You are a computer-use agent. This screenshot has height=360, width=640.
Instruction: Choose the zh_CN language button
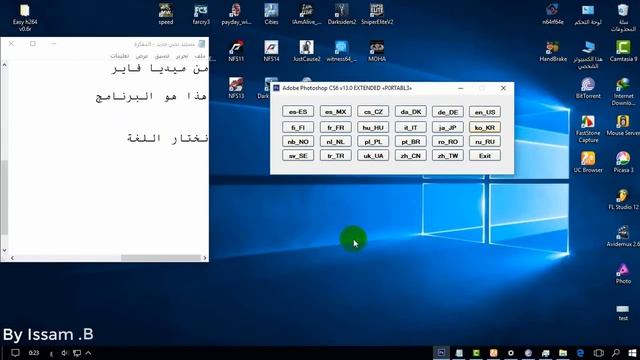(x=411, y=156)
